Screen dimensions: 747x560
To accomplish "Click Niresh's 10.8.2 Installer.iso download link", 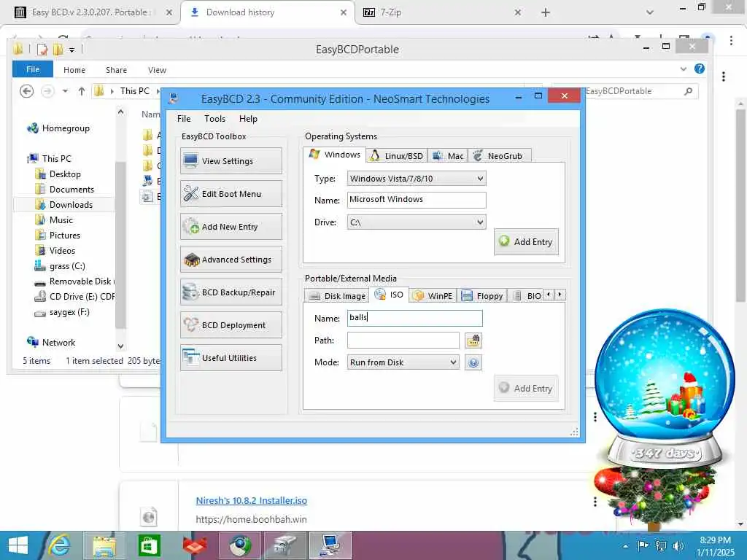I will tap(252, 500).
